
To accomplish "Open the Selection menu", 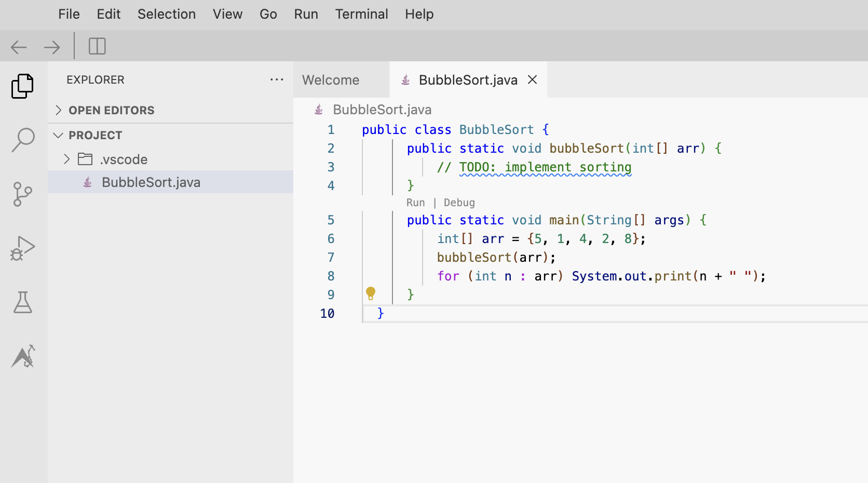I will (167, 14).
